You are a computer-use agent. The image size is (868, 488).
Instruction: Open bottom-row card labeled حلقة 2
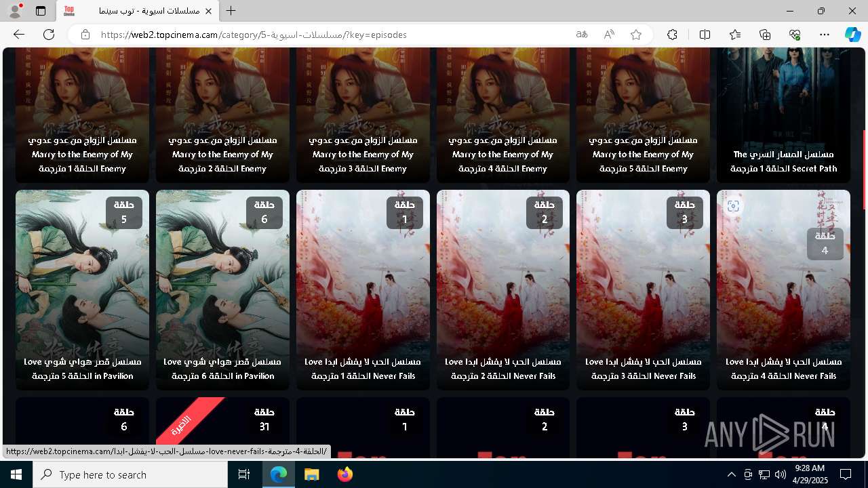coord(503,427)
